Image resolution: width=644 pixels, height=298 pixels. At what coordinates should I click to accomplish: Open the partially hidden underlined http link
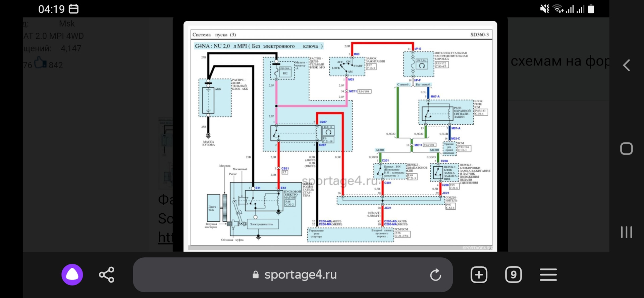(165, 237)
